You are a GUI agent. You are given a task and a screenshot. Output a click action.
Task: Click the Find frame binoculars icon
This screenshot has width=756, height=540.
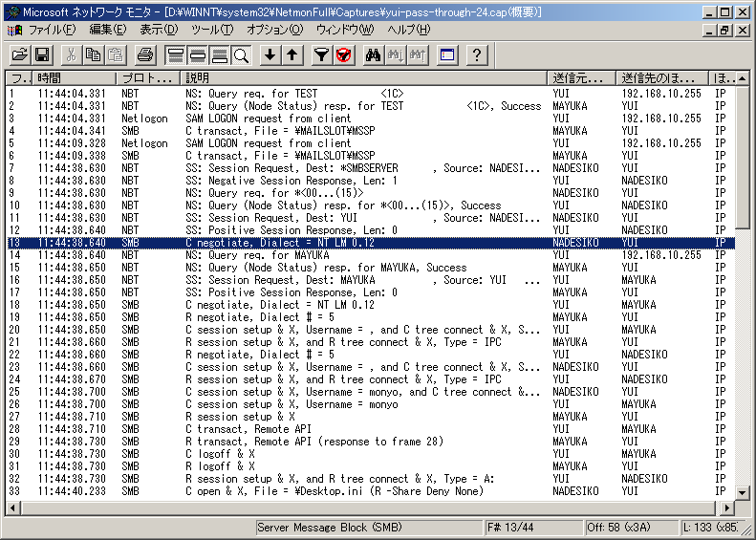click(x=373, y=55)
